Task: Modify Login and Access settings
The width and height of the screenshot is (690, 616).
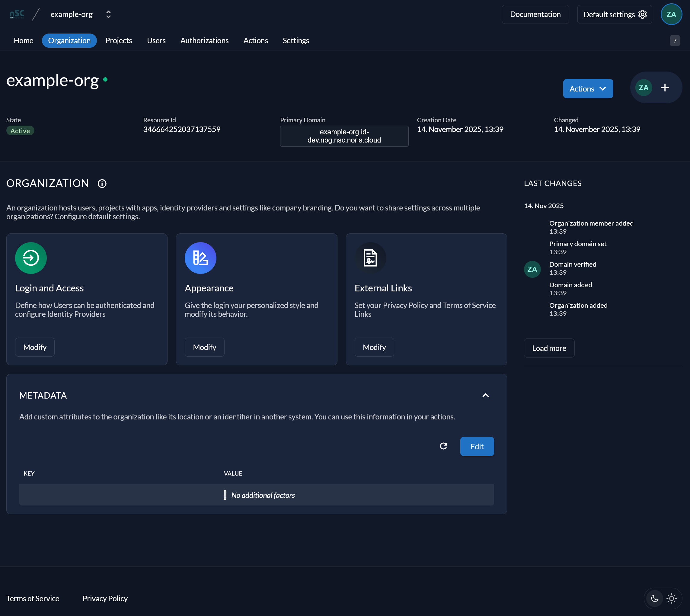Action: 35,347
